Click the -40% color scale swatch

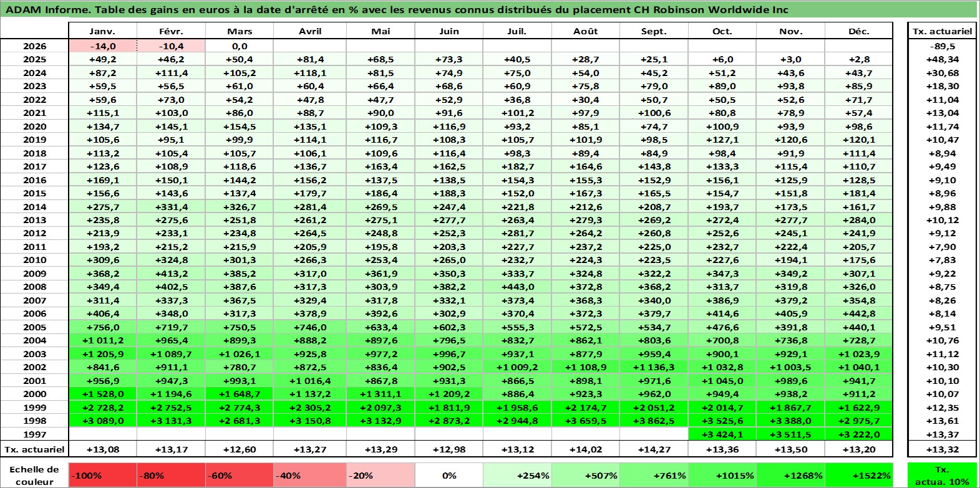point(309,475)
